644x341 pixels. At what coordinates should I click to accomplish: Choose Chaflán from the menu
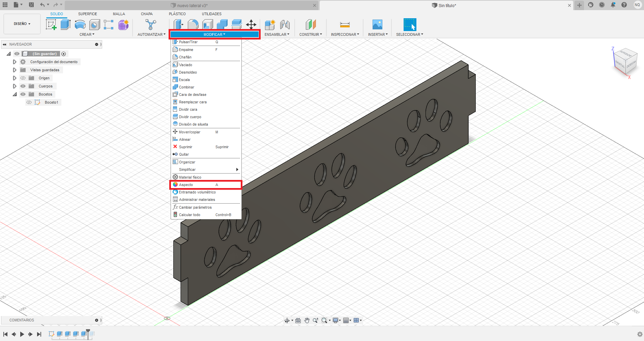(x=206, y=57)
